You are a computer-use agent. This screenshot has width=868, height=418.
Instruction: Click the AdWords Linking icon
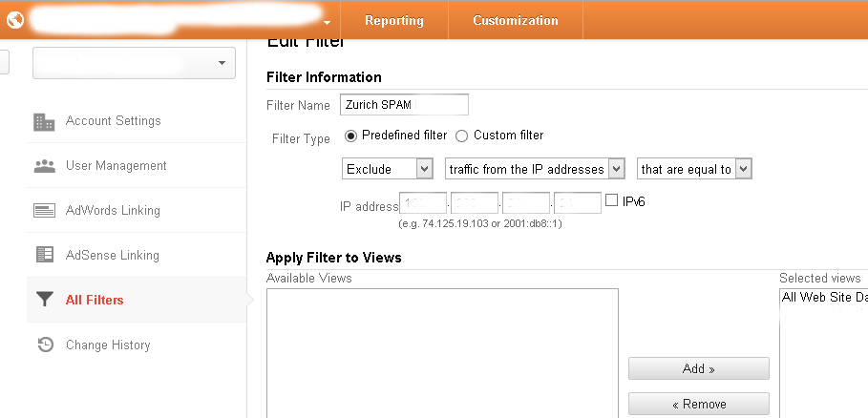click(44, 211)
